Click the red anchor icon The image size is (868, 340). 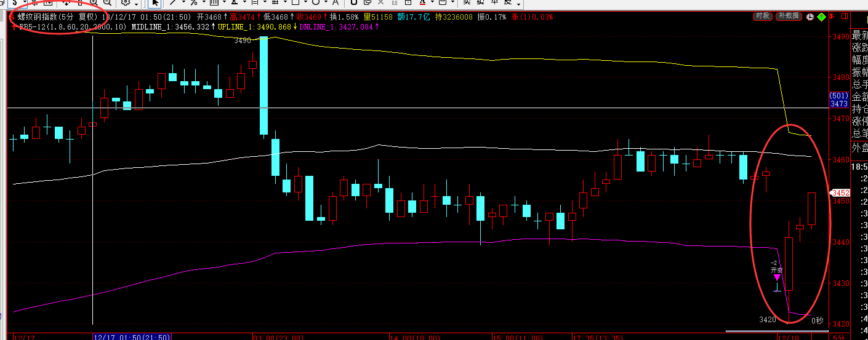832,16
